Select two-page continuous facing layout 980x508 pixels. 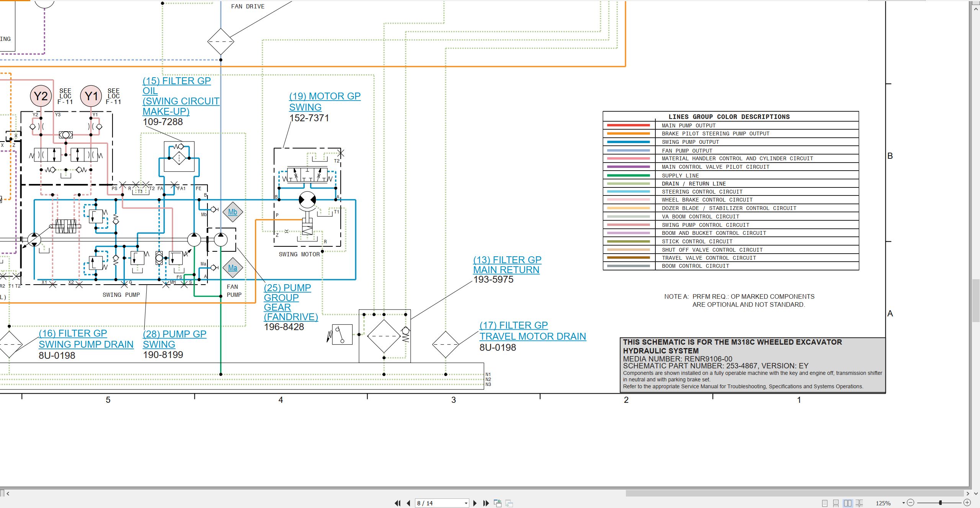[x=859, y=503]
